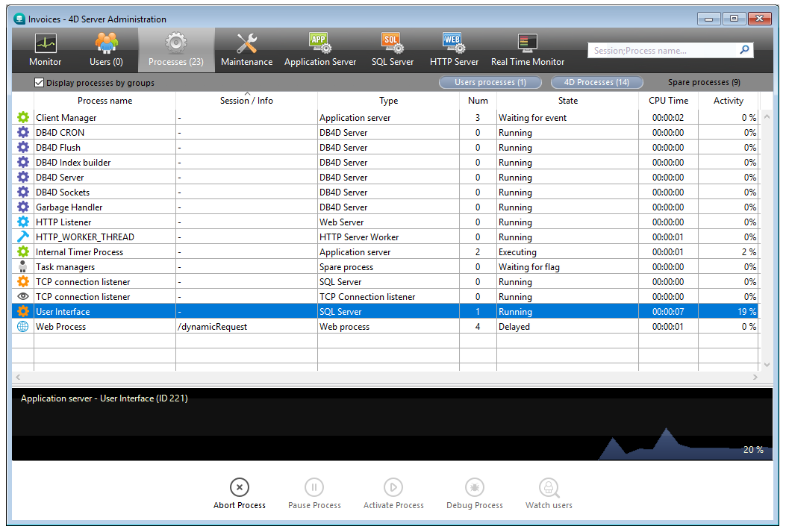Switch to the Processes tab

point(176,51)
